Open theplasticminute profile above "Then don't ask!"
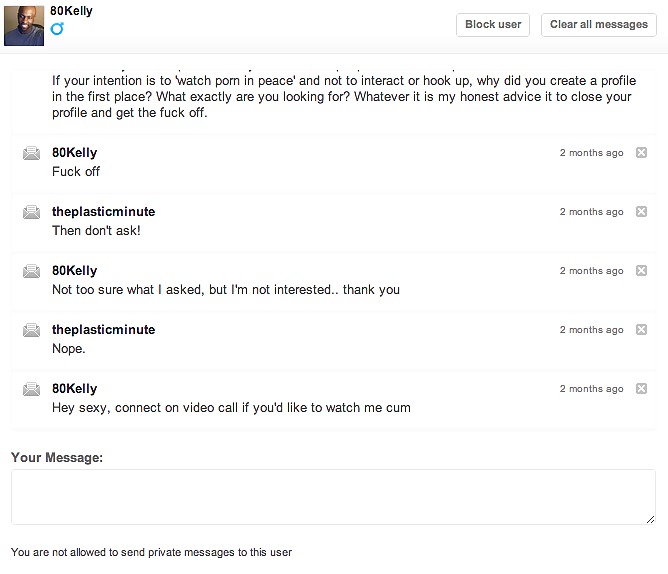 coord(103,212)
